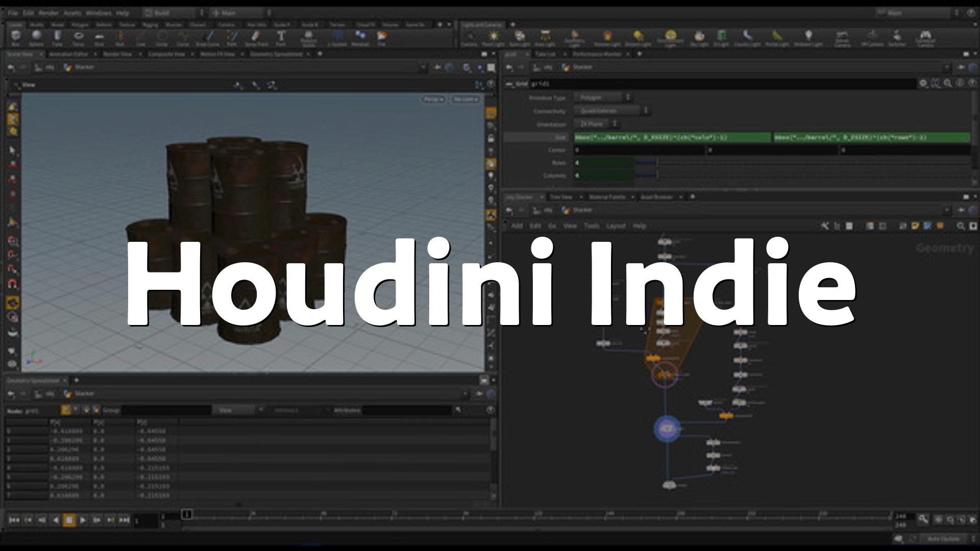This screenshot has width=980, height=551.
Task: Add a Sky Light from the shelf
Action: [699, 38]
